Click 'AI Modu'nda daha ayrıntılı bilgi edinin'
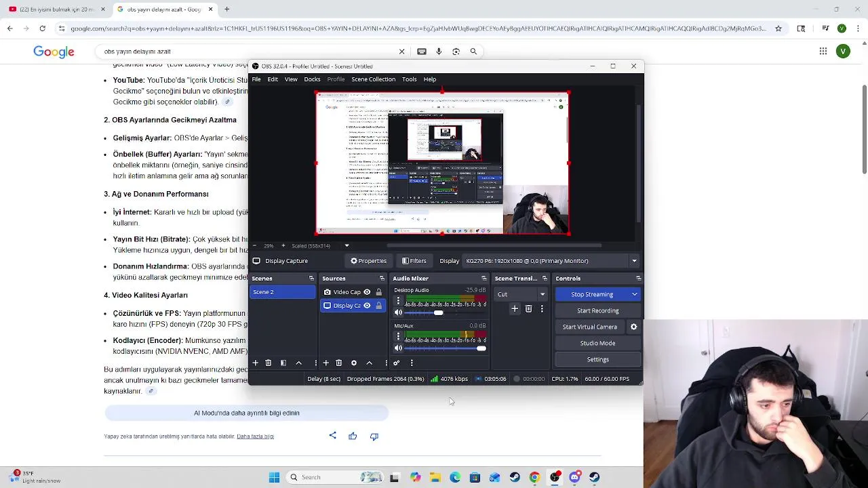 [246, 413]
